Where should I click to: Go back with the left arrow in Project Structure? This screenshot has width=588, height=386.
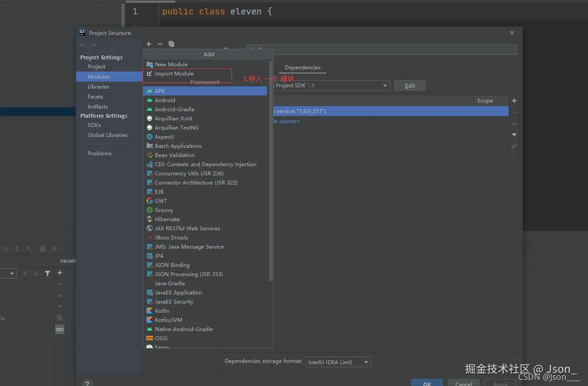tap(82, 45)
